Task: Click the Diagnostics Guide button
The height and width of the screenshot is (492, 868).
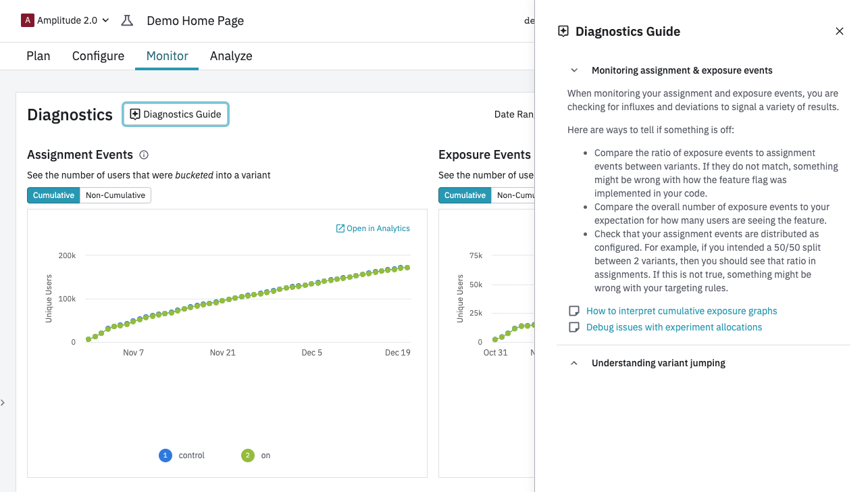Action: 176,114
